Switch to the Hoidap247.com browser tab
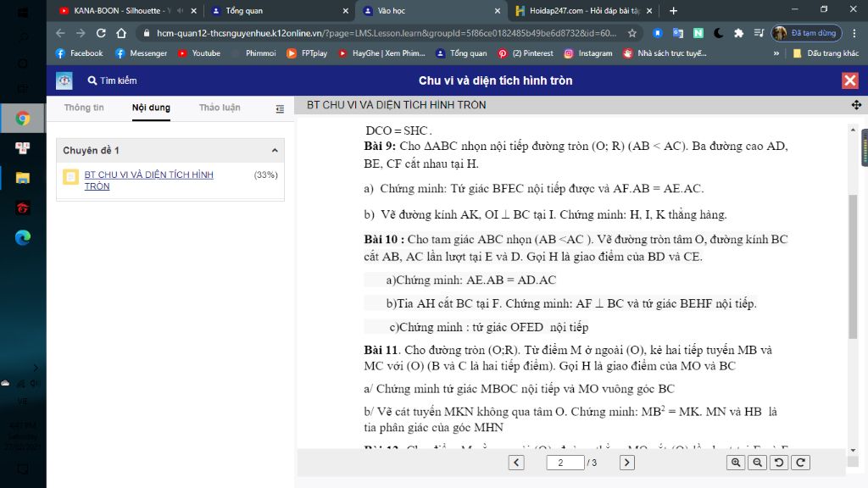Screen dimensions: 868x488 [x=583, y=10]
